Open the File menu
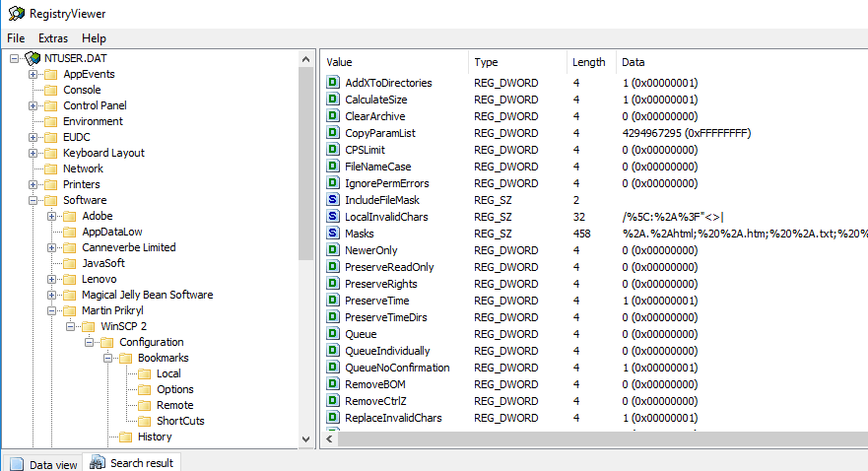This screenshot has height=471, width=868. tap(16, 38)
